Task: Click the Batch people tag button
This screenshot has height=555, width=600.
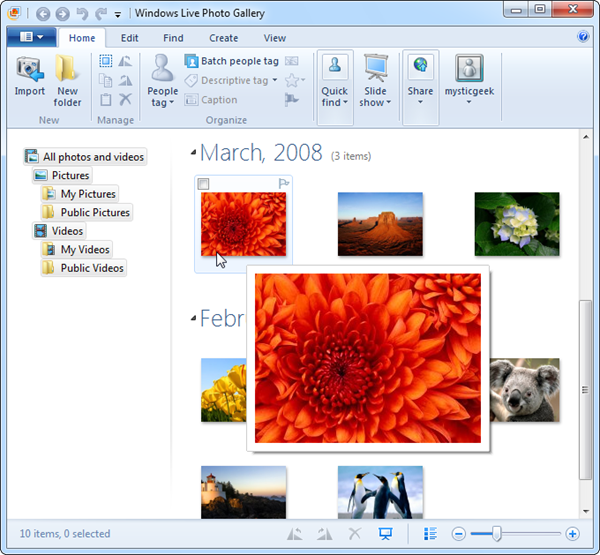Action: point(232,61)
